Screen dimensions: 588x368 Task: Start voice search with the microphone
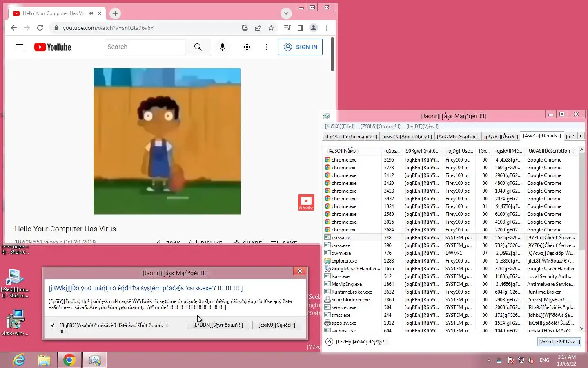pos(223,47)
